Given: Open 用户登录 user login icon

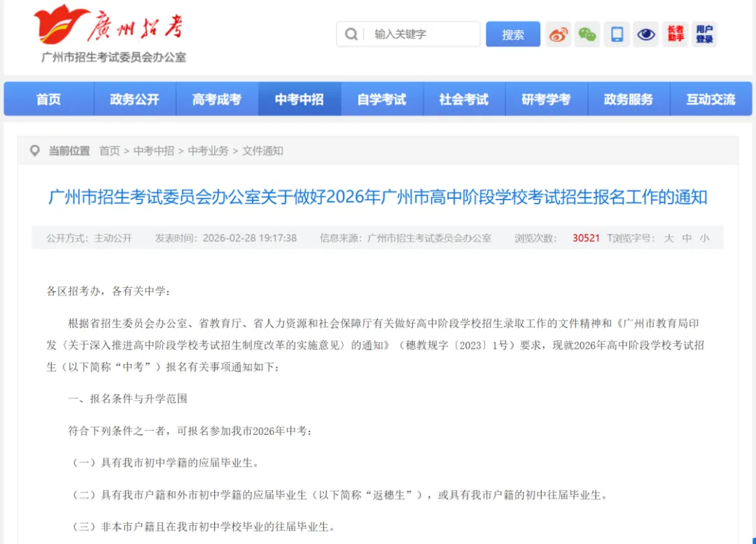Looking at the screenshot, I should point(704,34).
